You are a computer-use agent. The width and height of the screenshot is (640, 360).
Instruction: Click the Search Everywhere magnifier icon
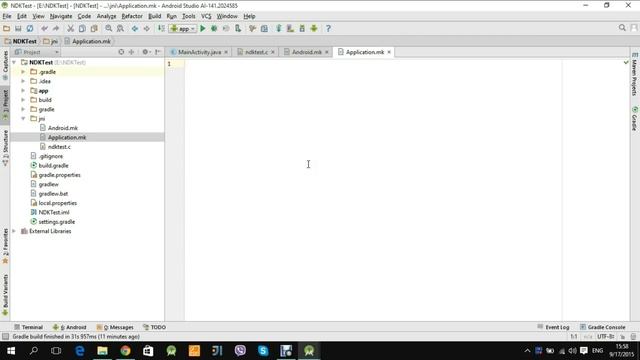click(622, 28)
